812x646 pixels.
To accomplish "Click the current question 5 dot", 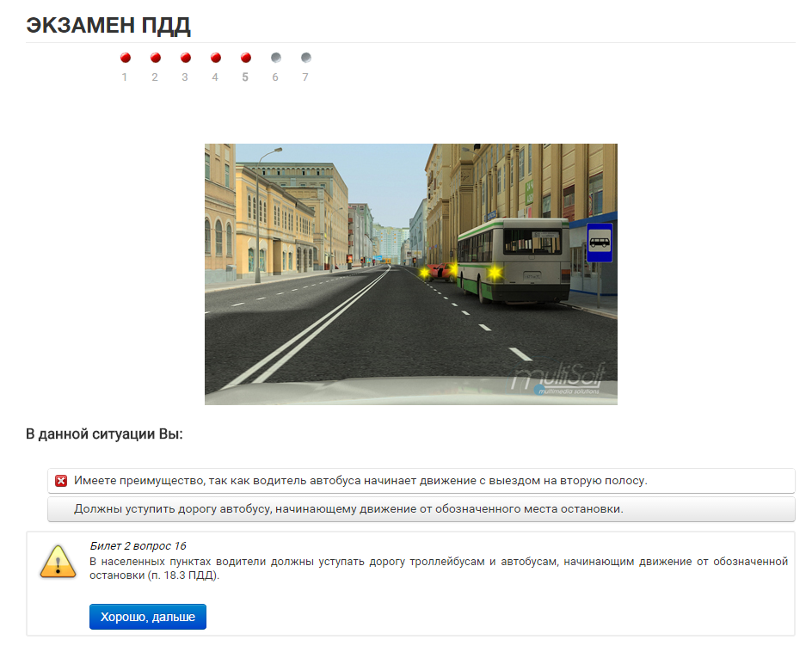I will [x=245, y=58].
